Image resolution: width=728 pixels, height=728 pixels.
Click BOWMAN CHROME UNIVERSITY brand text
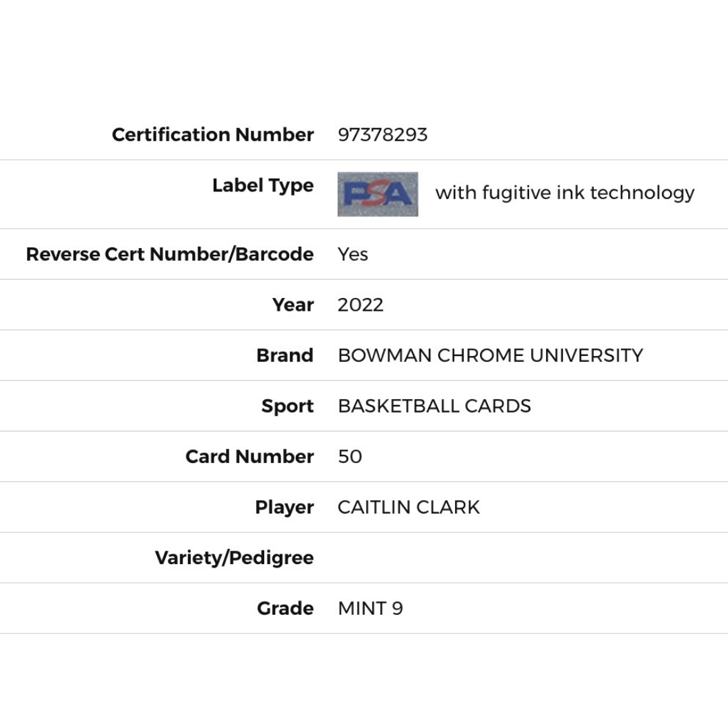coord(490,356)
